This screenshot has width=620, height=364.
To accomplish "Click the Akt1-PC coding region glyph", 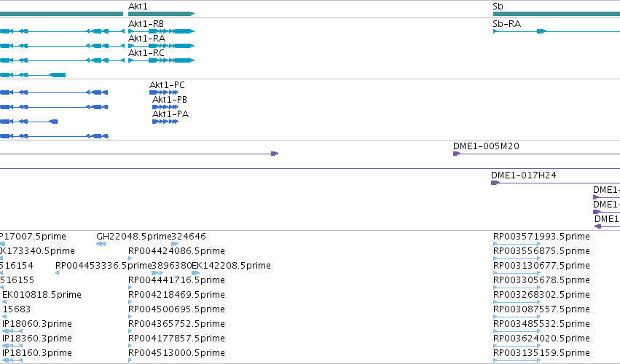I will click(x=164, y=92).
